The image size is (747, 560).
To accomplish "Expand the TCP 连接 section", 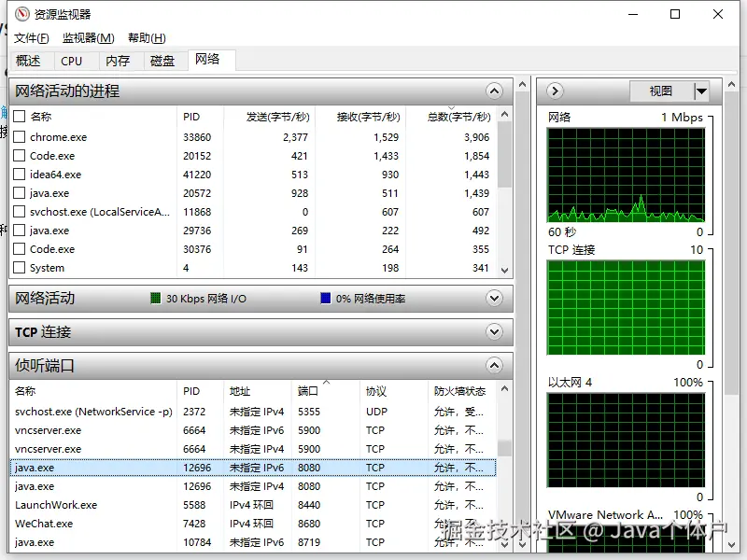I will tap(494, 332).
